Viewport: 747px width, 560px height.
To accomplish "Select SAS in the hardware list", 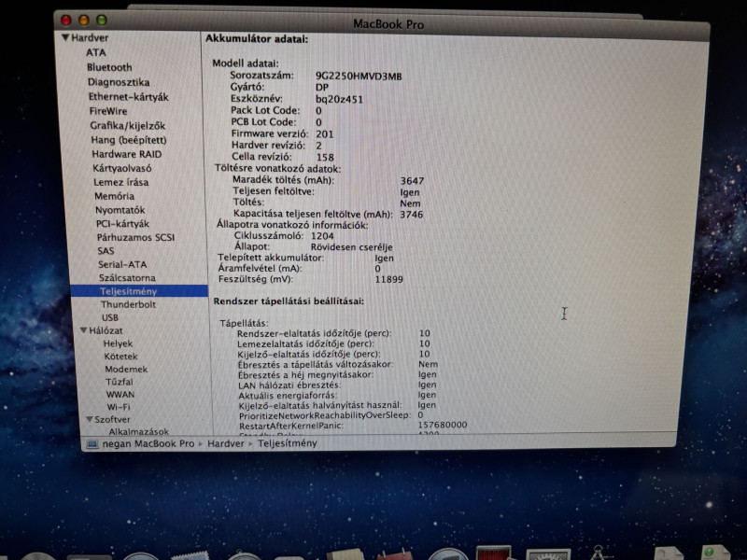I will pos(106,250).
